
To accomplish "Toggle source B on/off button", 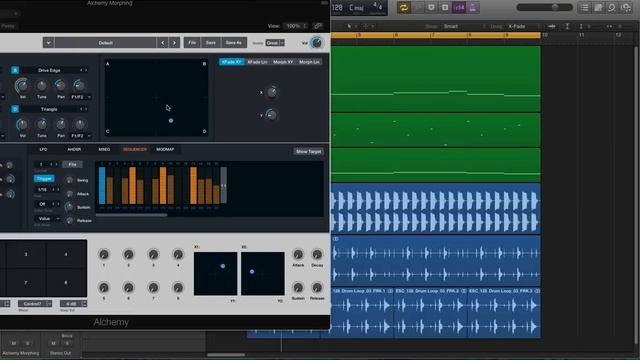I will pos(15,70).
